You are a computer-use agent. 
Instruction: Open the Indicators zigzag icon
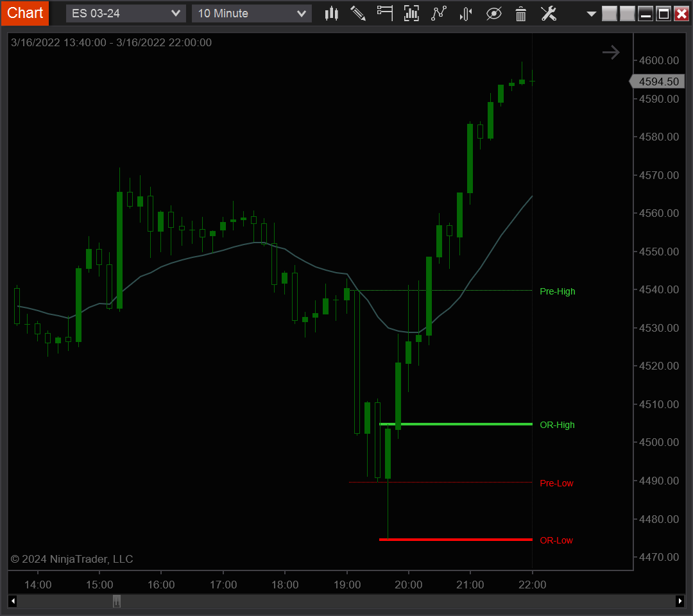(x=439, y=13)
